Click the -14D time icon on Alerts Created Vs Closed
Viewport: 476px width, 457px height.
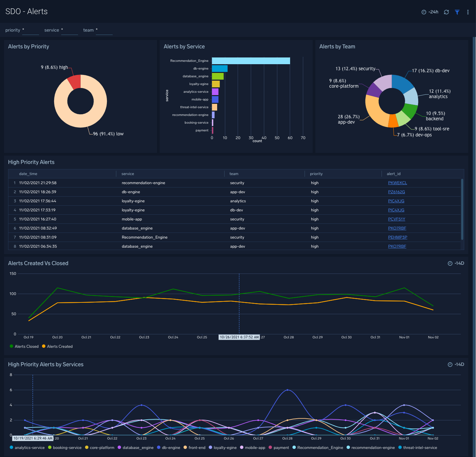click(x=450, y=263)
